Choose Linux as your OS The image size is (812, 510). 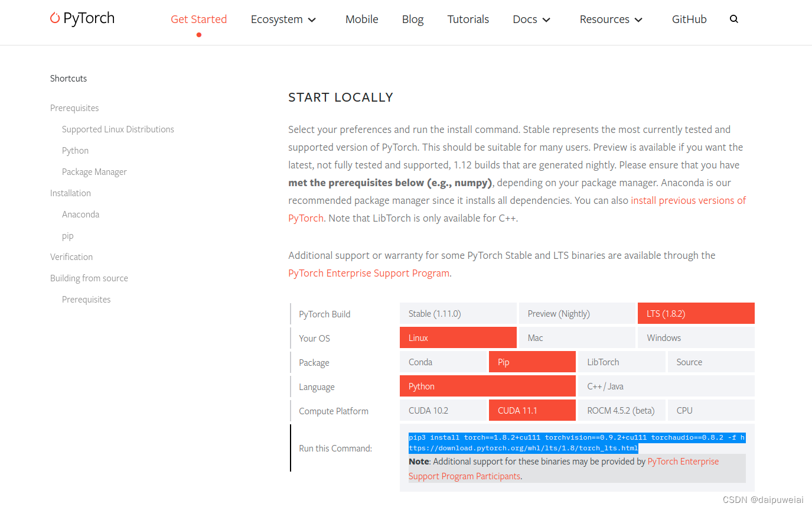coord(458,337)
